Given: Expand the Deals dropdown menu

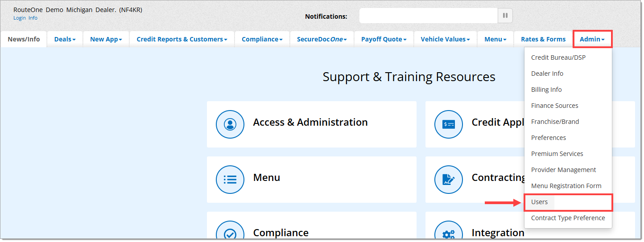Looking at the screenshot, I should (65, 39).
